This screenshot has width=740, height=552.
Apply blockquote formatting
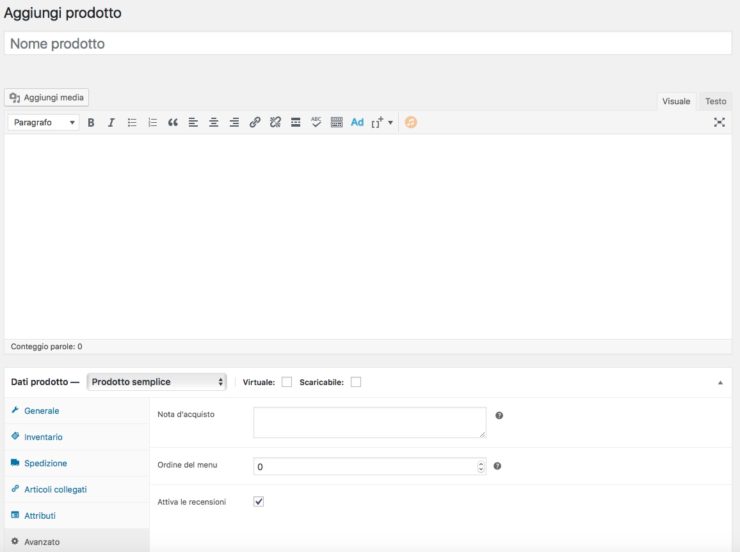(173, 123)
